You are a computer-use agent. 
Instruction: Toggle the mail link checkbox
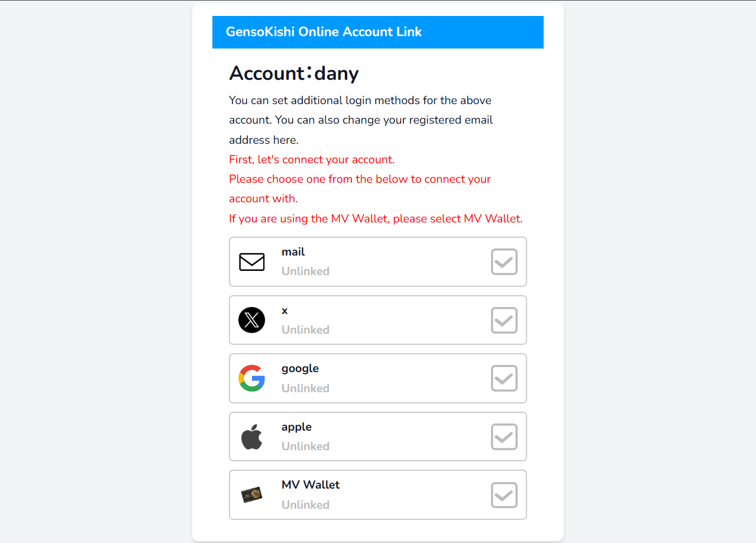click(504, 262)
